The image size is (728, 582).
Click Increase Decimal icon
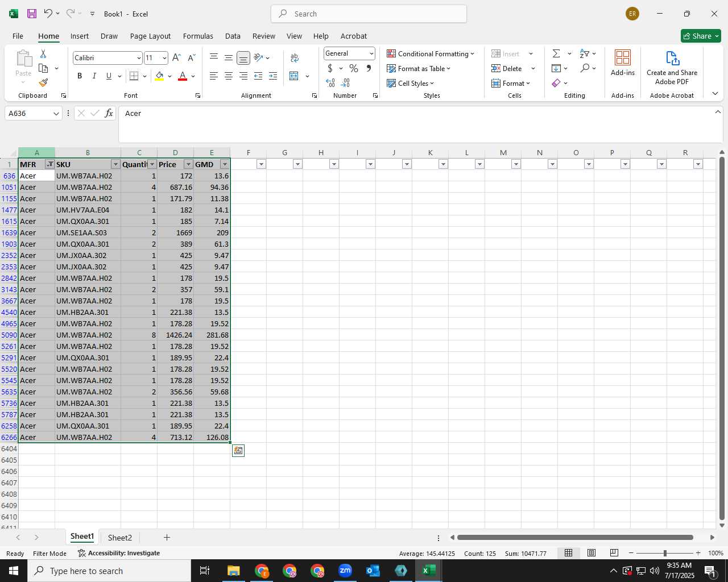click(330, 83)
